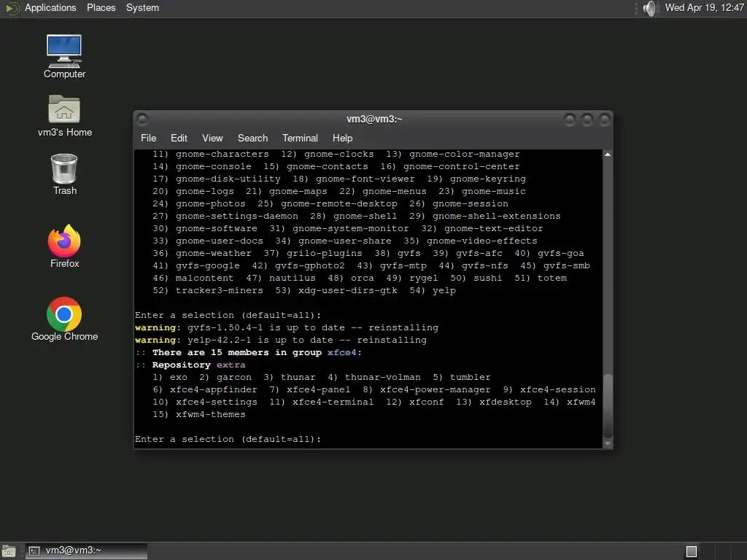
Task: Click 'xfce4-power-manager' package entry
Action: click(435, 389)
